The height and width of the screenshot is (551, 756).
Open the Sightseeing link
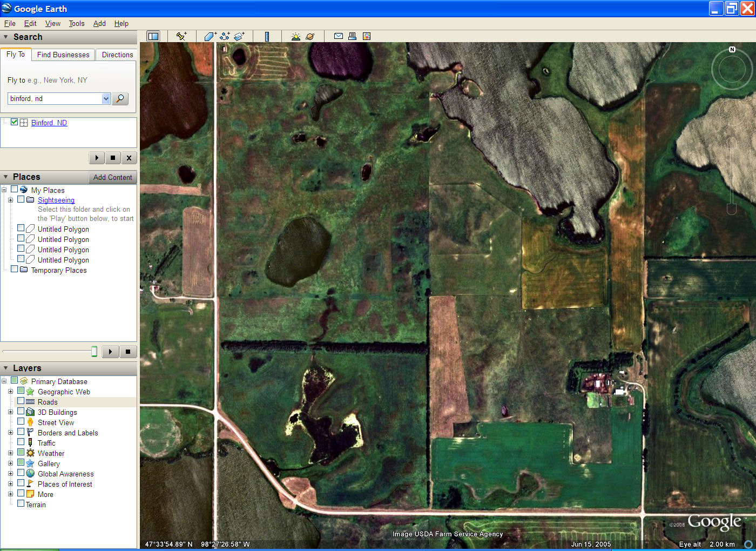tap(56, 200)
